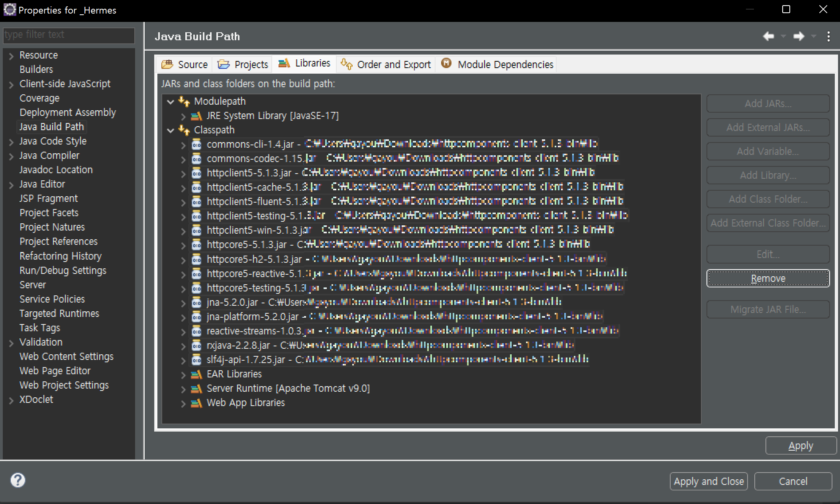This screenshot has width=840, height=504.
Task: Click the forward navigation arrow icon
Action: (799, 36)
